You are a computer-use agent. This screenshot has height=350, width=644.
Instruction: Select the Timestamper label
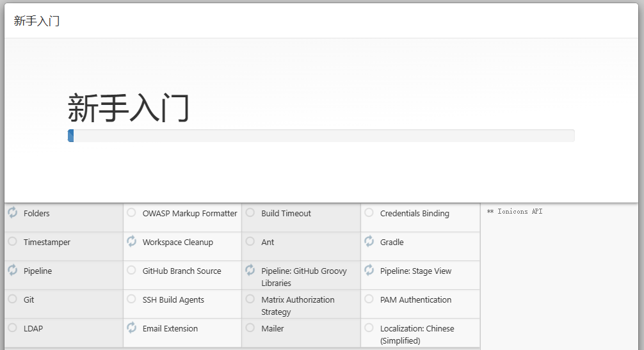click(47, 243)
